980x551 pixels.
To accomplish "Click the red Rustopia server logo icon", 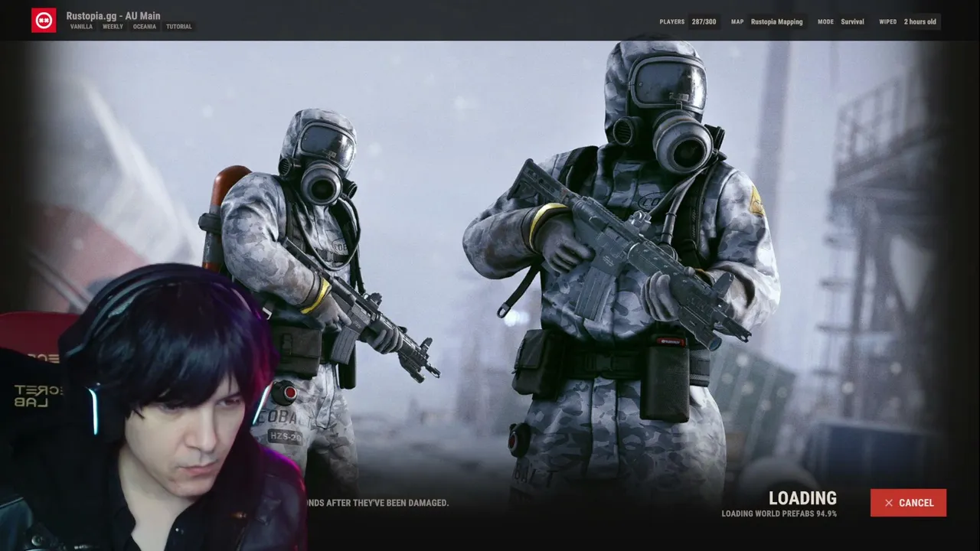I will [x=44, y=21].
